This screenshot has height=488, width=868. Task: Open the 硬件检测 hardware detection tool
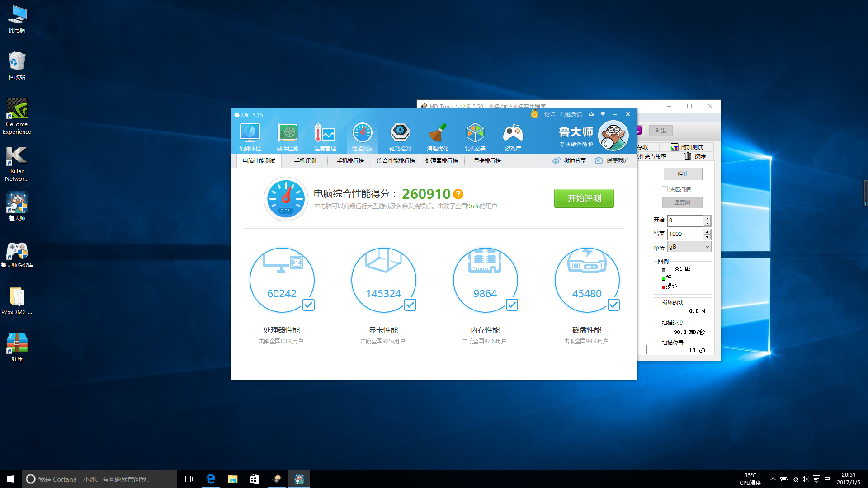coord(288,137)
